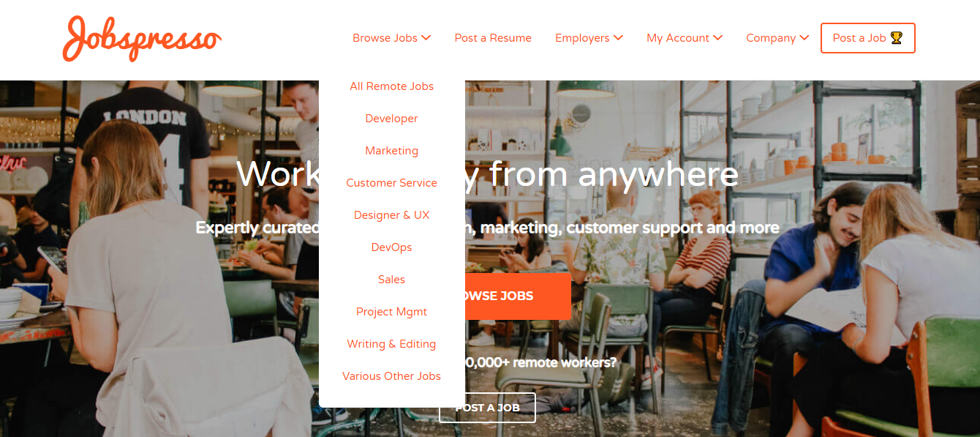The width and height of the screenshot is (980, 437).
Task: Collapse the Browse Jobs chevron
Action: coord(426,38)
